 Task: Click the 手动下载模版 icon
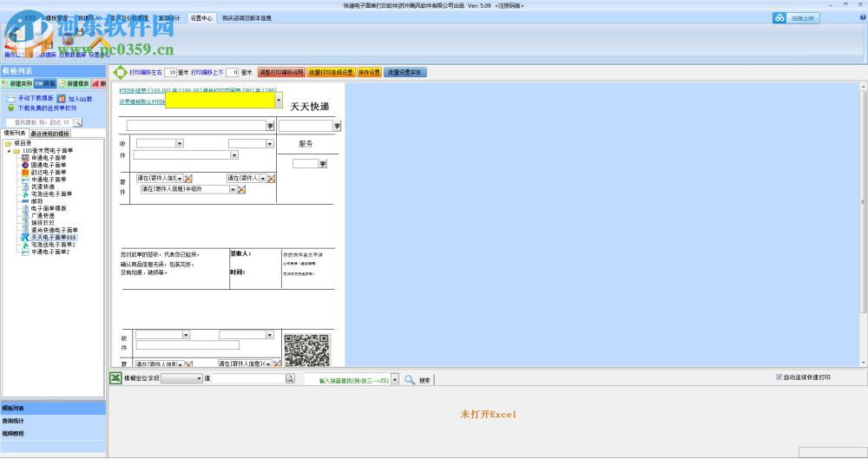[x=10, y=98]
